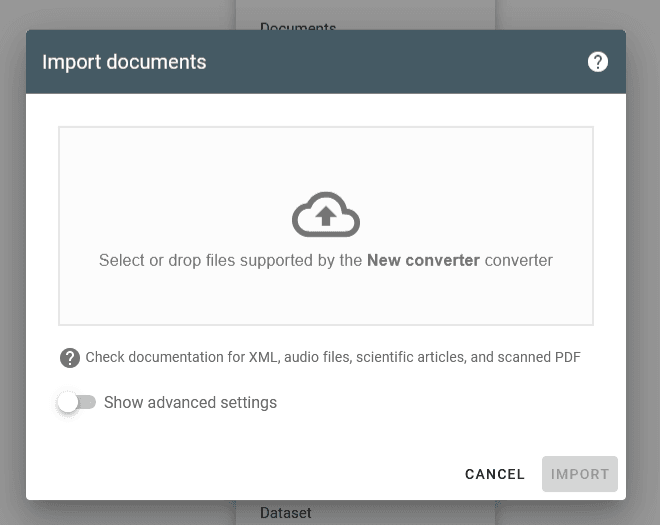660x525 pixels.
Task: Click the help icon in the dialog header
Action: pyautogui.click(x=598, y=62)
